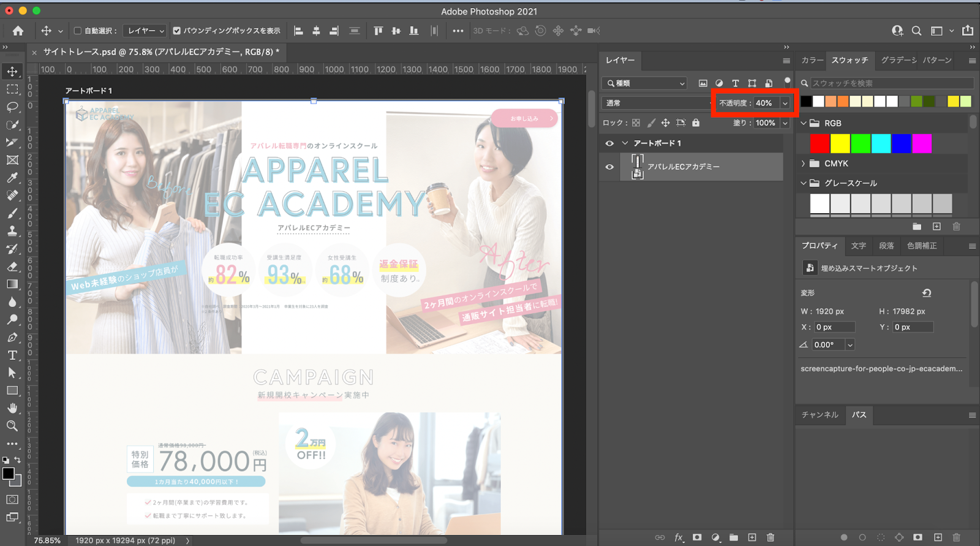Select the Frame tool

tap(12, 161)
